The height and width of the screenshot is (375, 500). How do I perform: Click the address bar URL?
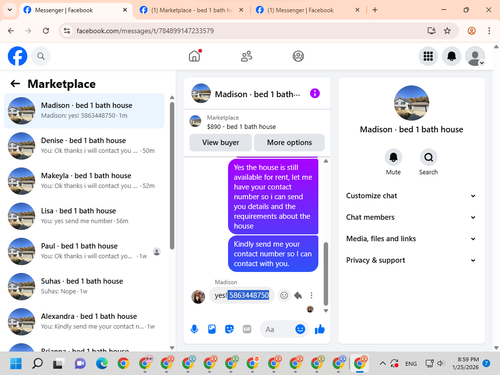(145, 31)
